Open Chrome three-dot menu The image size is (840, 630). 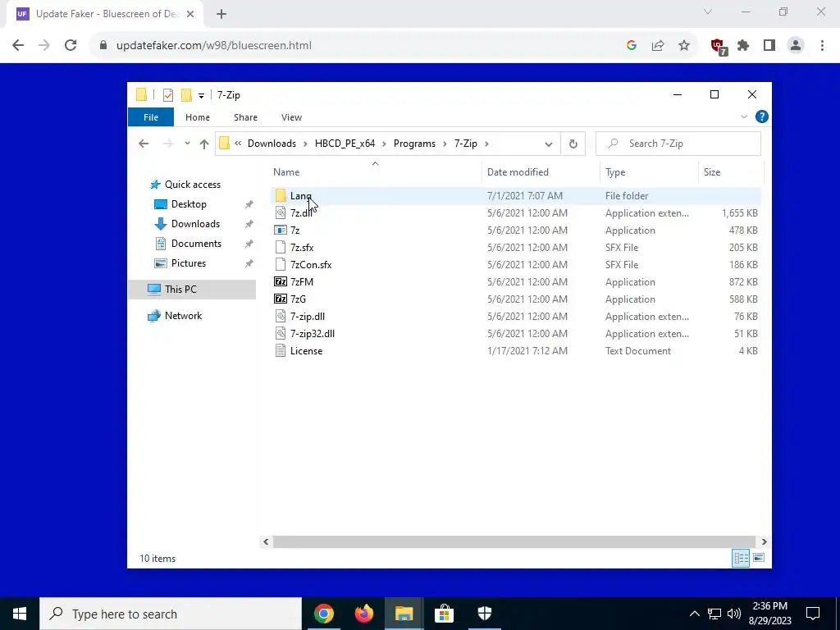(x=822, y=45)
